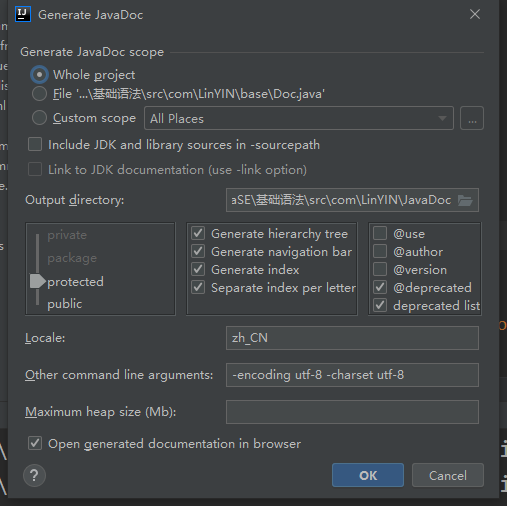Enable the @author tag checkbox
Screen dimensions: 507x506
(x=380, y=251)
